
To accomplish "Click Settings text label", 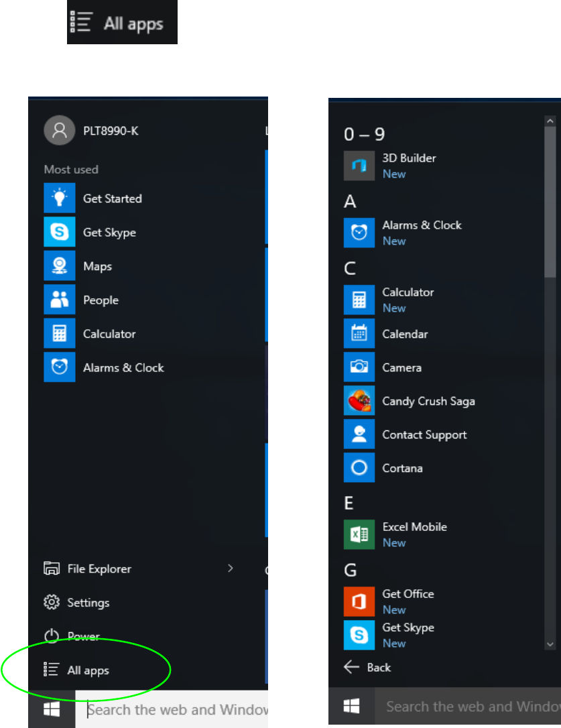I will point(88,603).
